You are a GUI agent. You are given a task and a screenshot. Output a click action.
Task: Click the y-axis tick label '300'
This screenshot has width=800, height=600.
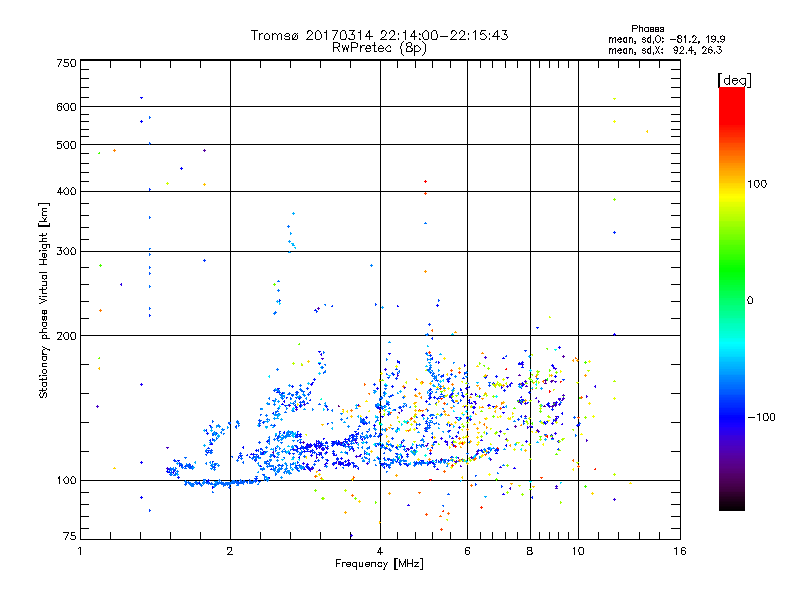coord(66,252)
